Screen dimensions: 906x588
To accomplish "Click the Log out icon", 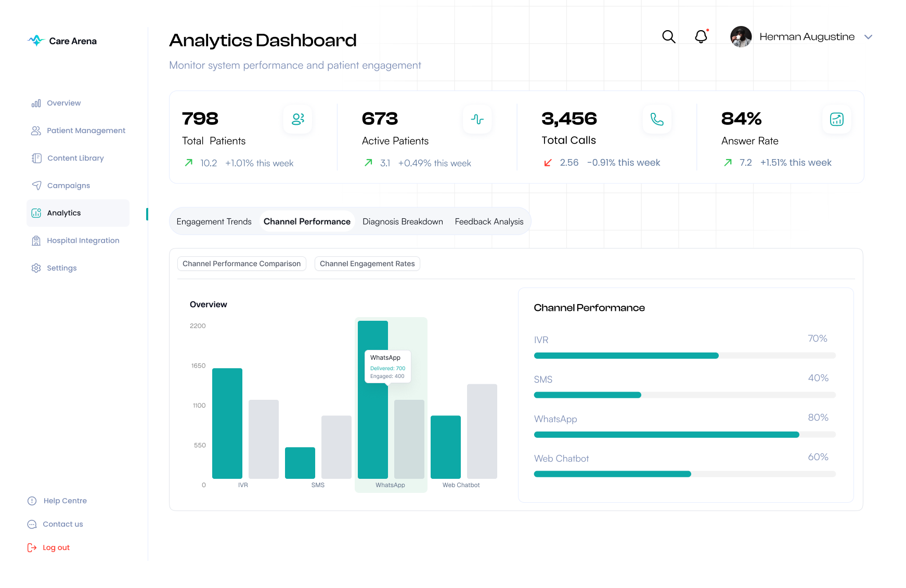I will [x=32, y=547].
